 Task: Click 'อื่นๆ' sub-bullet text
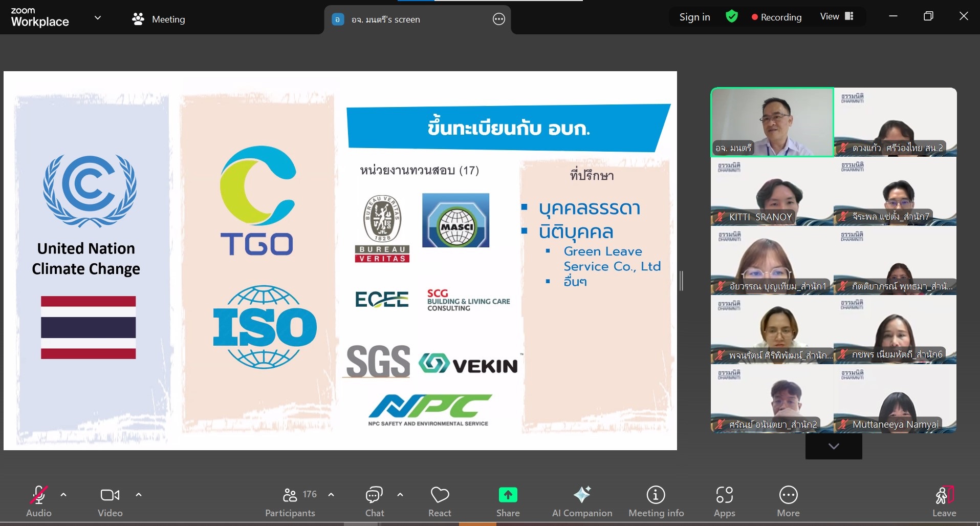point(575,281)
